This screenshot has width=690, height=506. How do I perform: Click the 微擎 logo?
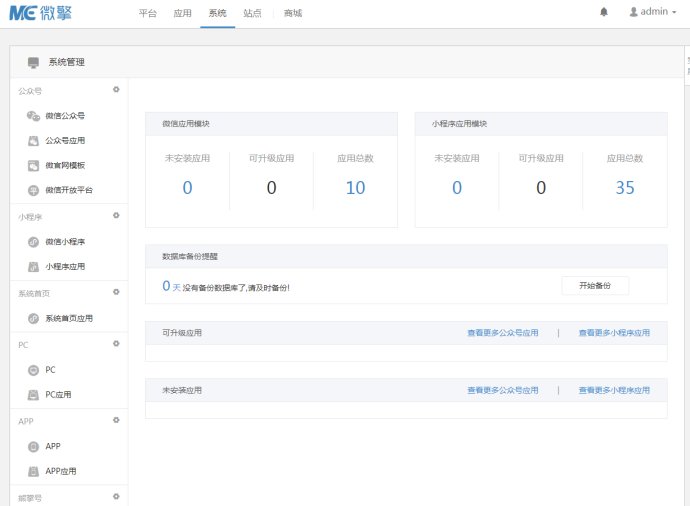(40, 13)
